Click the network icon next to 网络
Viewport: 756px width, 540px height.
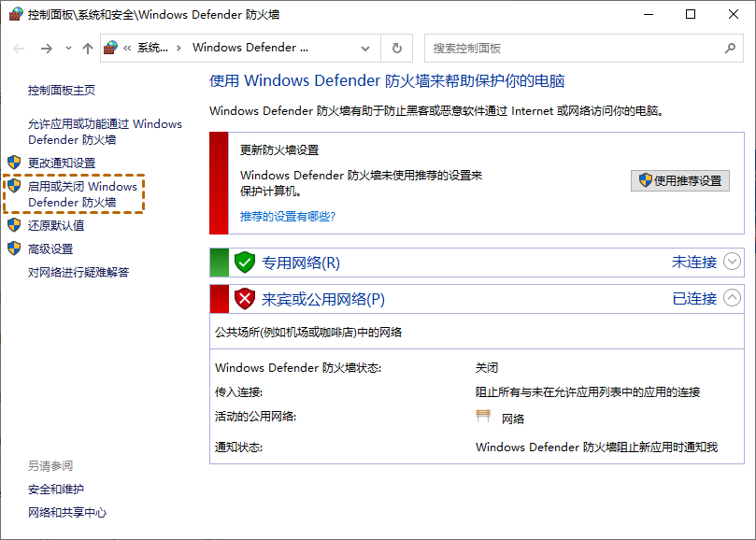click(x=483, y=416)
